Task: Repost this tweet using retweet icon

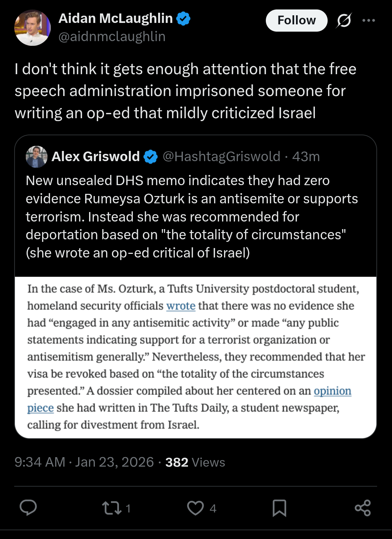Action: (112, 508)
